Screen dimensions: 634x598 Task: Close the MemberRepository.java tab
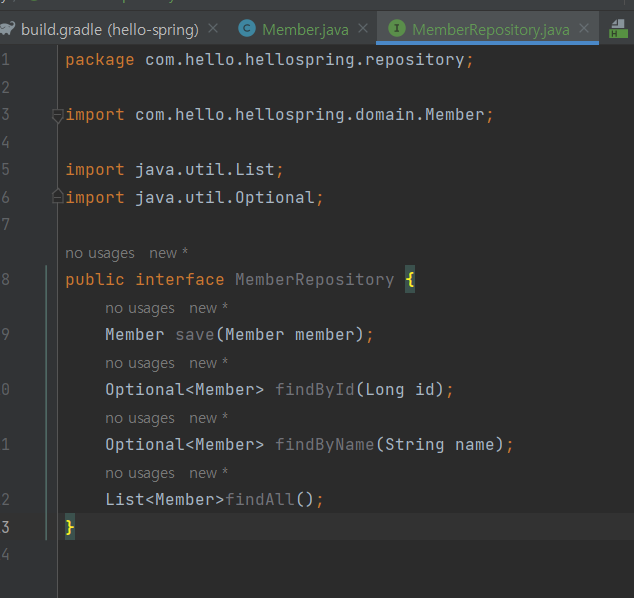(x=584, y=29)
